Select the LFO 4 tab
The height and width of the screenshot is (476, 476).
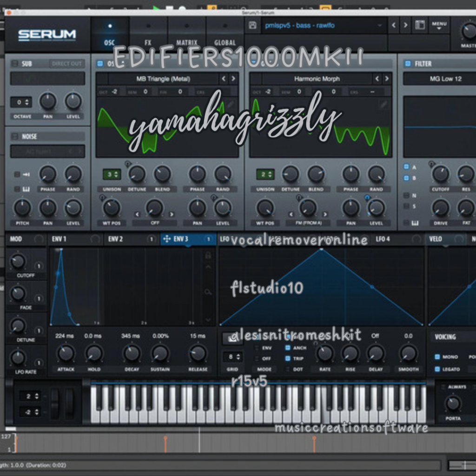coord(398,239)
